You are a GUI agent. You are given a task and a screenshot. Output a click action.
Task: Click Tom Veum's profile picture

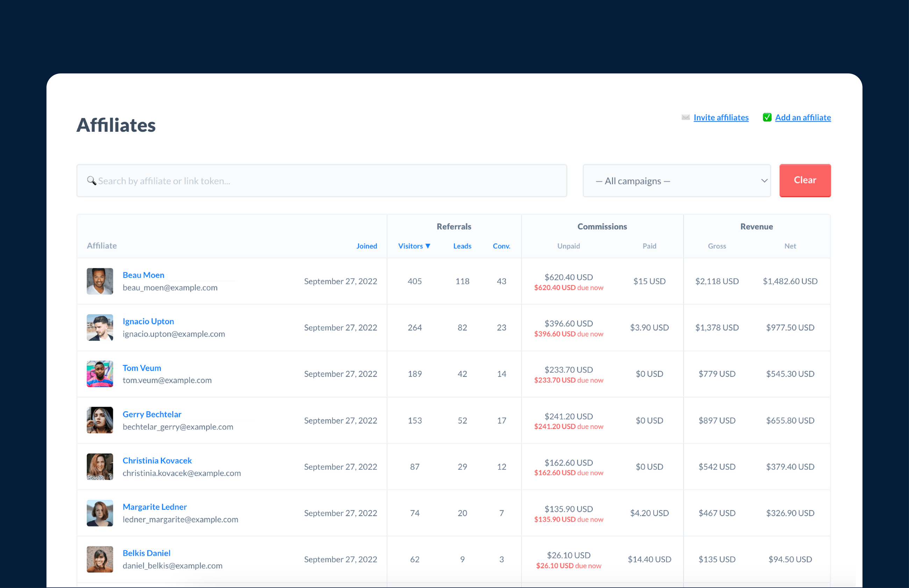click(100, 374)
